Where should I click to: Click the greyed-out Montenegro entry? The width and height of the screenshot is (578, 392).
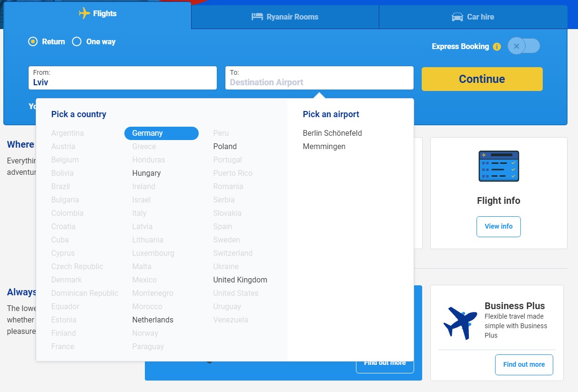point(153,293)
